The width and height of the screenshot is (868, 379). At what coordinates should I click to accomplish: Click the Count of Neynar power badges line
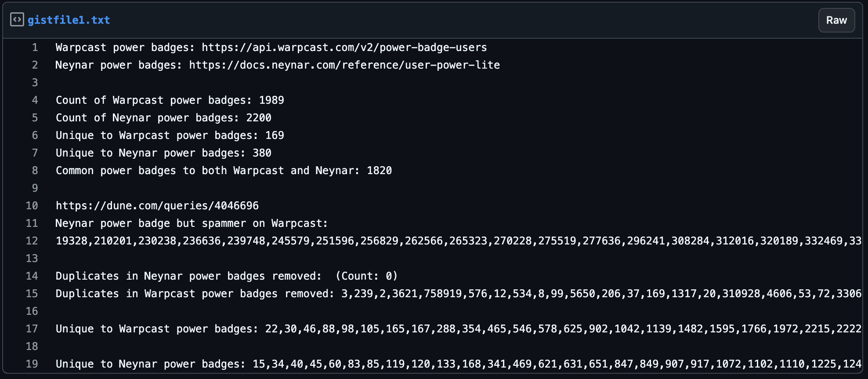tap(163, 118)
